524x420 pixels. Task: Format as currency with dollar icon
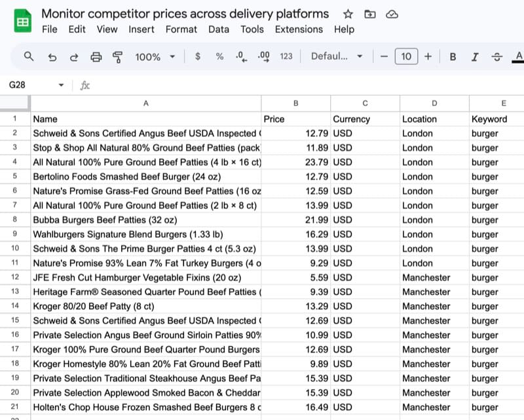tap(198, 56)
